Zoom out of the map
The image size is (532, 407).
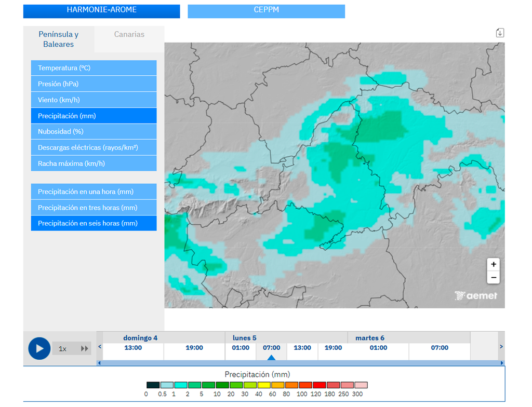pos(493,278)
